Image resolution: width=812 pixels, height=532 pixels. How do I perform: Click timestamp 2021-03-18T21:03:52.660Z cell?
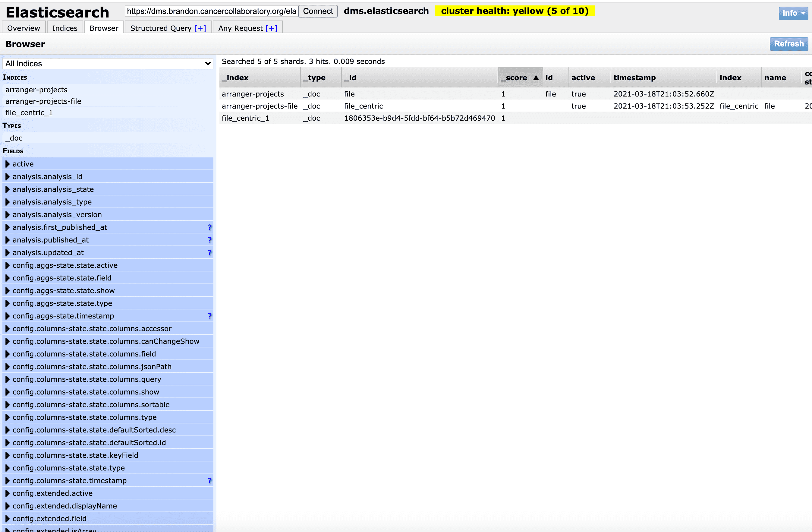664,94
